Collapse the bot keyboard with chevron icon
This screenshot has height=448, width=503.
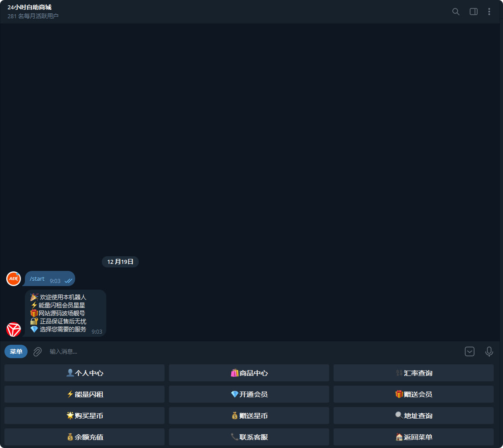469,352
